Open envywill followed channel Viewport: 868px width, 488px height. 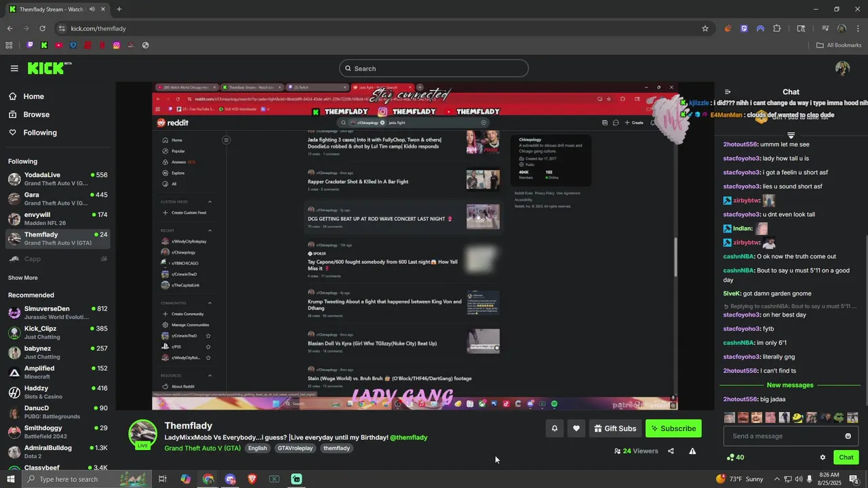click(x=58, y=218)
